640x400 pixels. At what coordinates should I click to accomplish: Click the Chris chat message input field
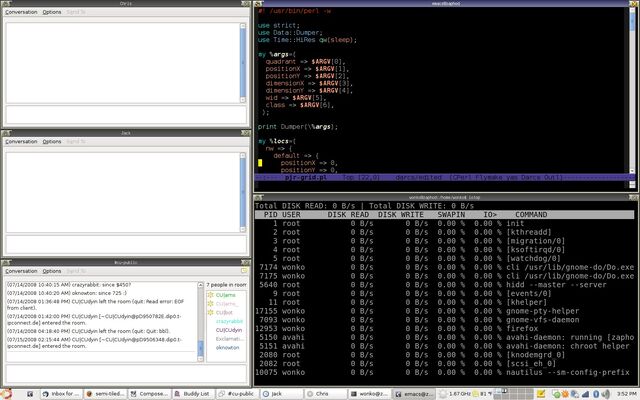coord(126,115)
